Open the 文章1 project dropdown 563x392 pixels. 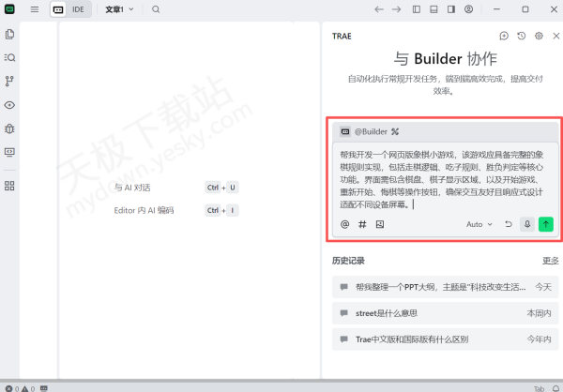pos(119,9)
